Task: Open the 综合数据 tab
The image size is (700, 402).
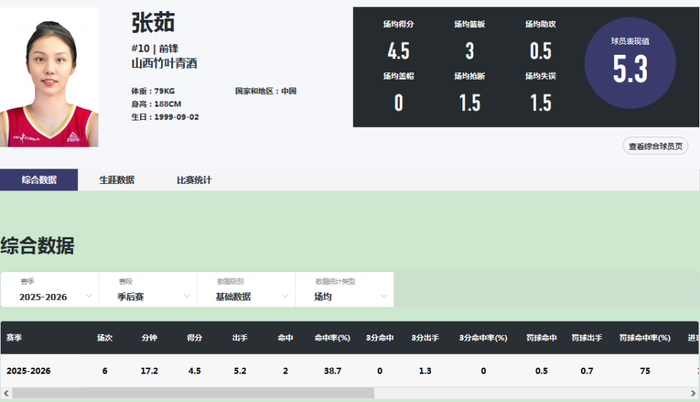Action: click(39, 181)
